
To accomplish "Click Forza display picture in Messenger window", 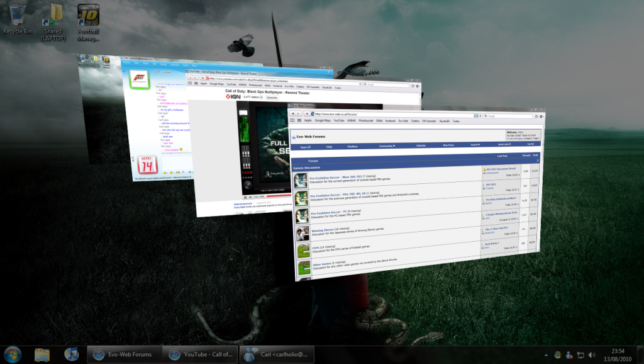I will [139, 79].
